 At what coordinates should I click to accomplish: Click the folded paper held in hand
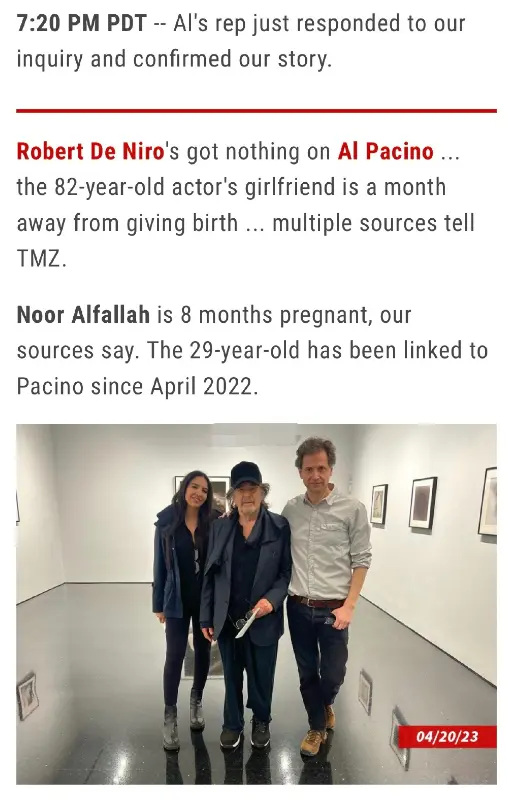247,623
